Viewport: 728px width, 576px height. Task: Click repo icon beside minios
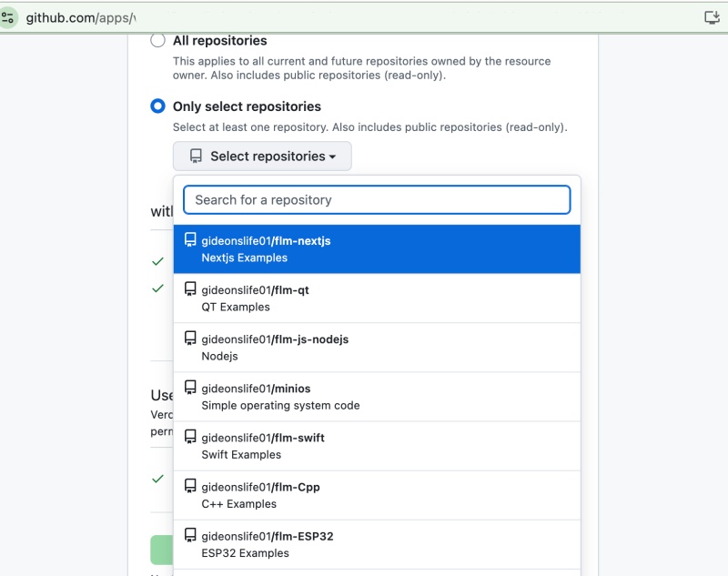tap(190, 387)
